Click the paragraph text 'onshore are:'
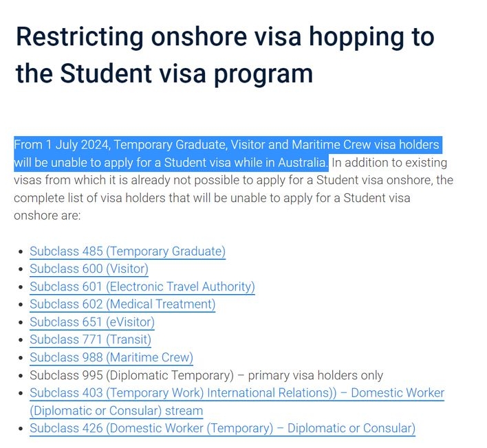The width and height of the screenshot is (487, 448). pos(47,216)
